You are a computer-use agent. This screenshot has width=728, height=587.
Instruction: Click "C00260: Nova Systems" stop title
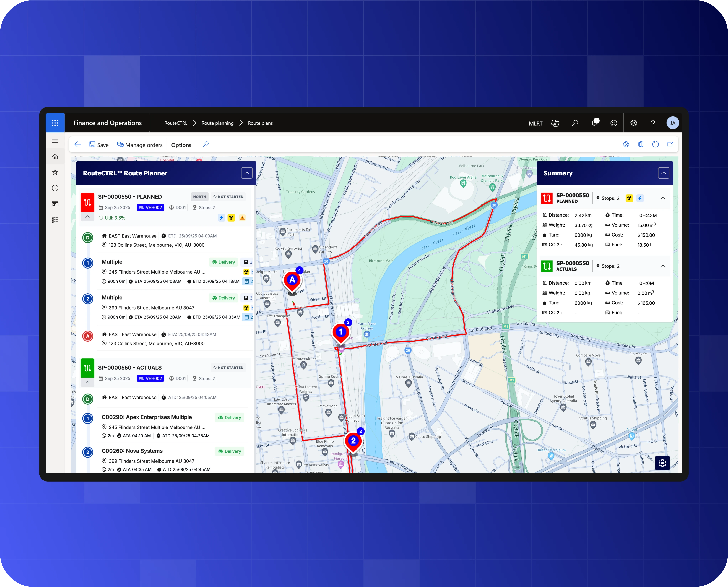[x=132, y=451]
